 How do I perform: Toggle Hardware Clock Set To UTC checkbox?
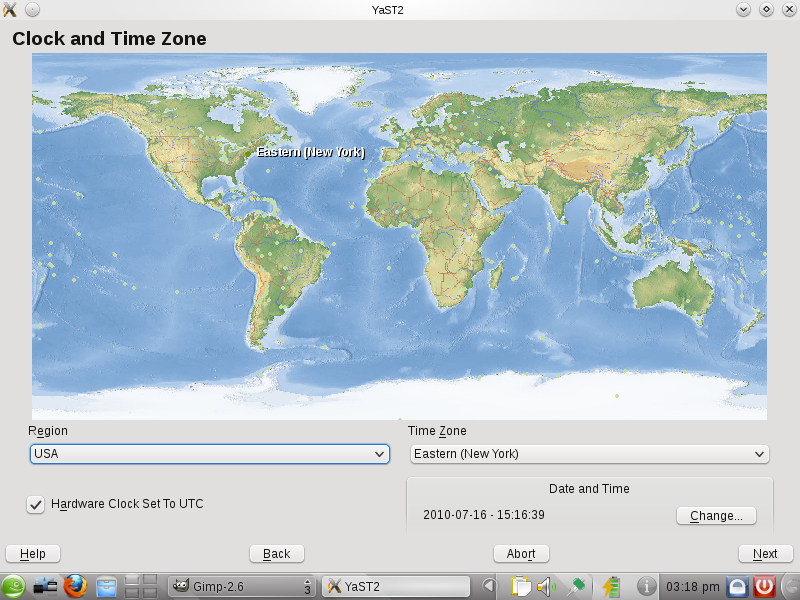[x=35, y=504]
